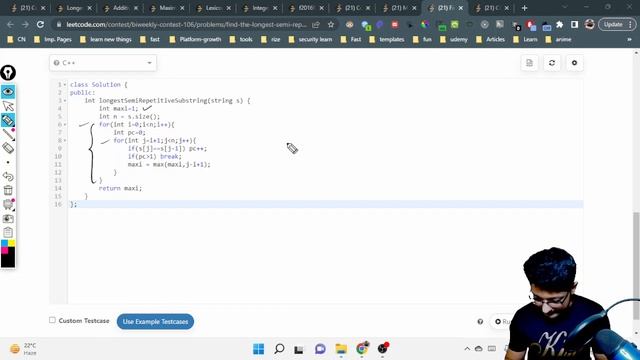
Task: Open the whiteboard tool in the drawing bar
Action: point(8,204)
